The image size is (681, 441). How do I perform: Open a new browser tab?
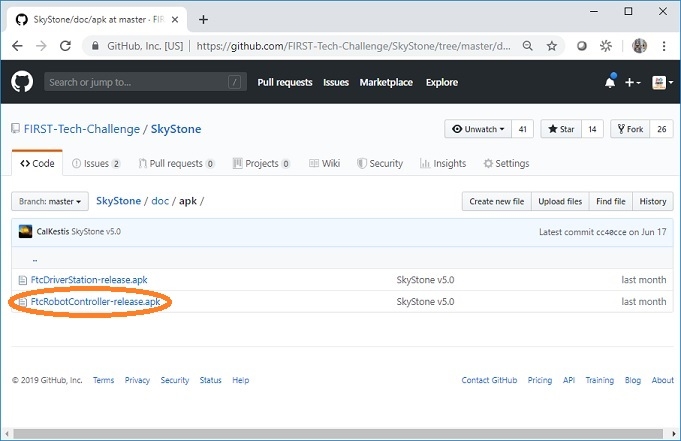[204, 19]
